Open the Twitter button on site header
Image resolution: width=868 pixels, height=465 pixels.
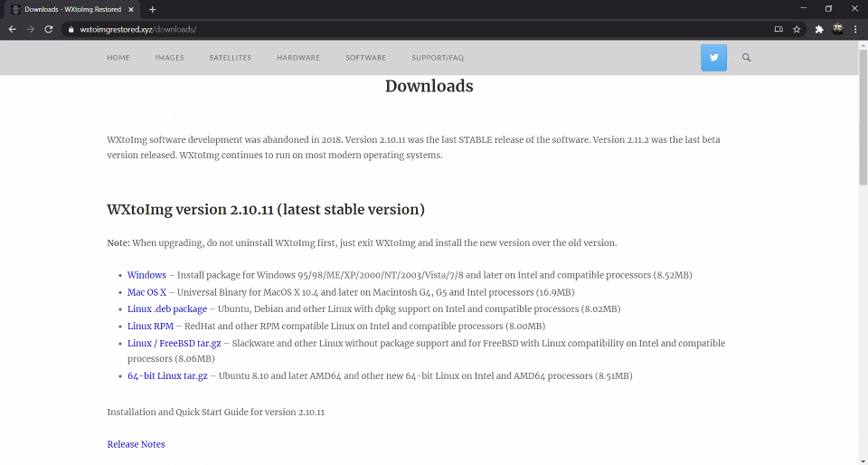pos(713,58)
